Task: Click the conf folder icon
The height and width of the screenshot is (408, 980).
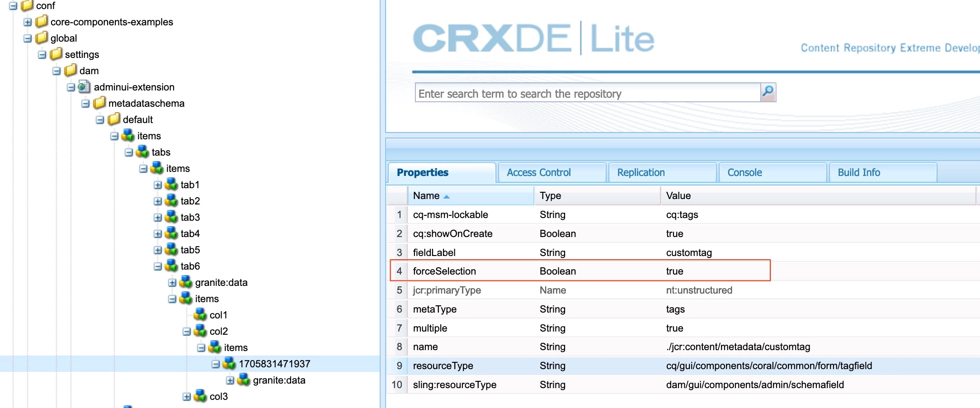Action: [27, 5]
